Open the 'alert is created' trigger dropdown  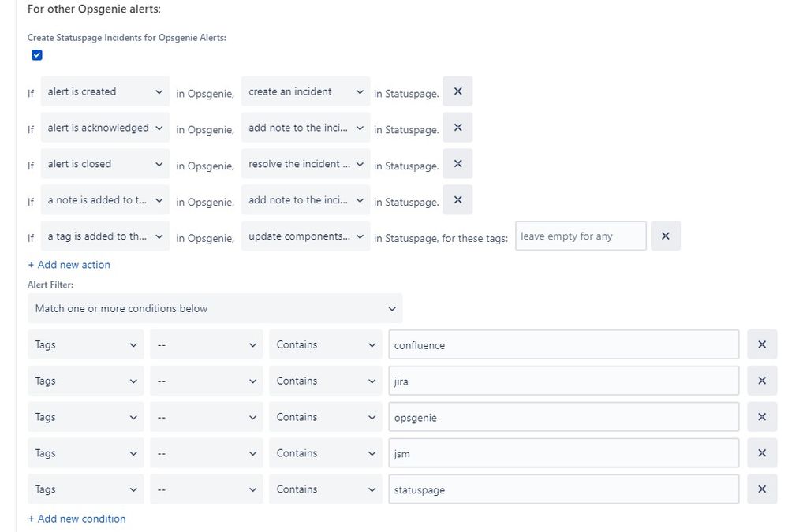(105, 91)
